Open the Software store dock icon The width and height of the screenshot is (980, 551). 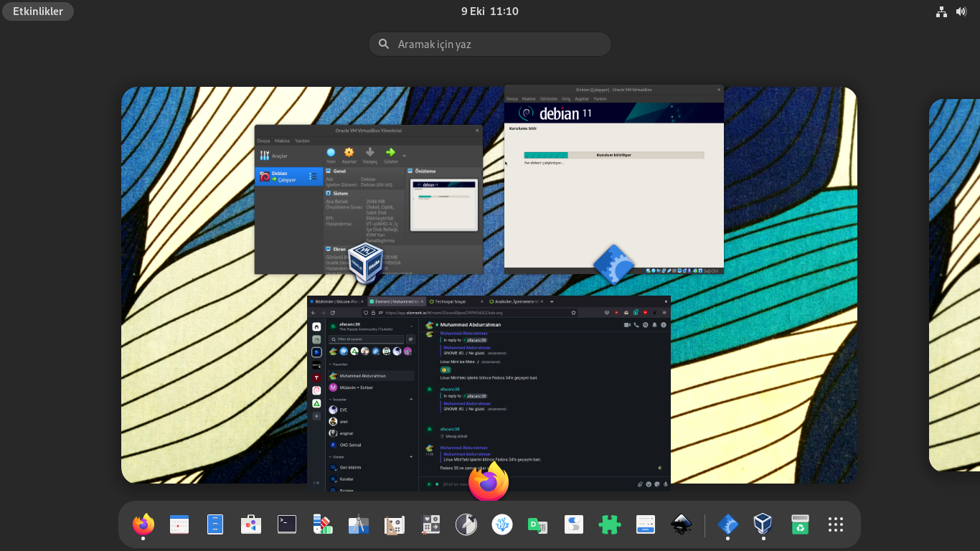(x=251, y=524)
